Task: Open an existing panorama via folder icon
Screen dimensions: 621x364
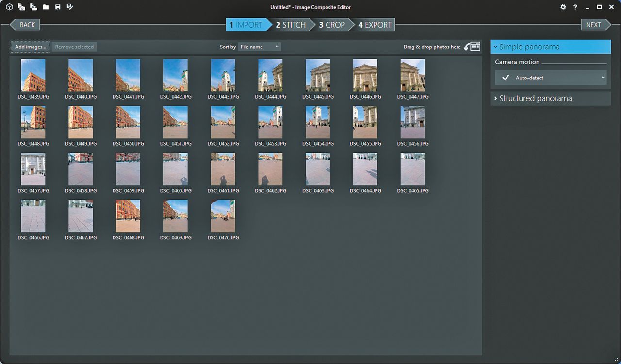Action: point(46,7)
